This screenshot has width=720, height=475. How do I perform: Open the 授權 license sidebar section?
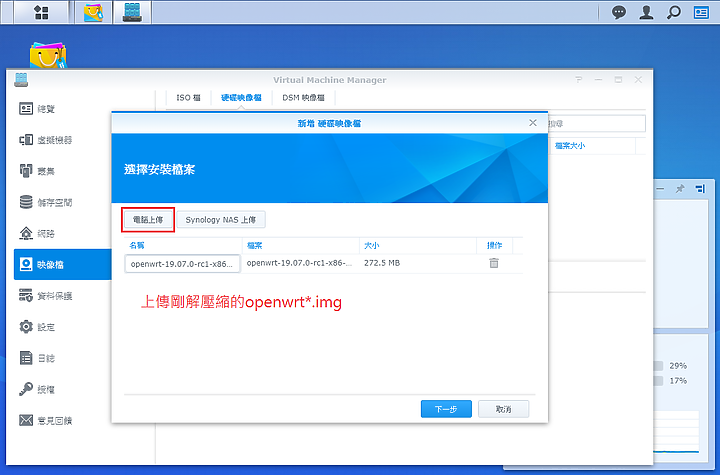[x=62, y=390]
